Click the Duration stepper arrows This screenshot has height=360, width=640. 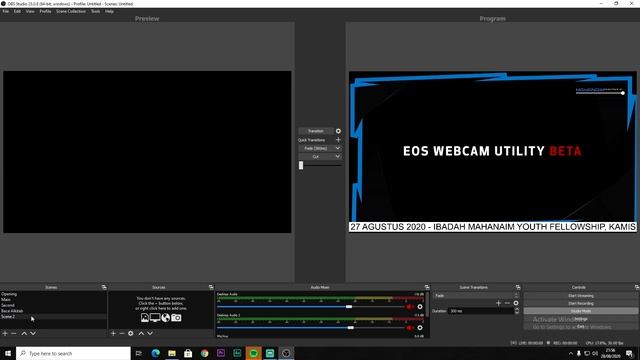(517, 311)
